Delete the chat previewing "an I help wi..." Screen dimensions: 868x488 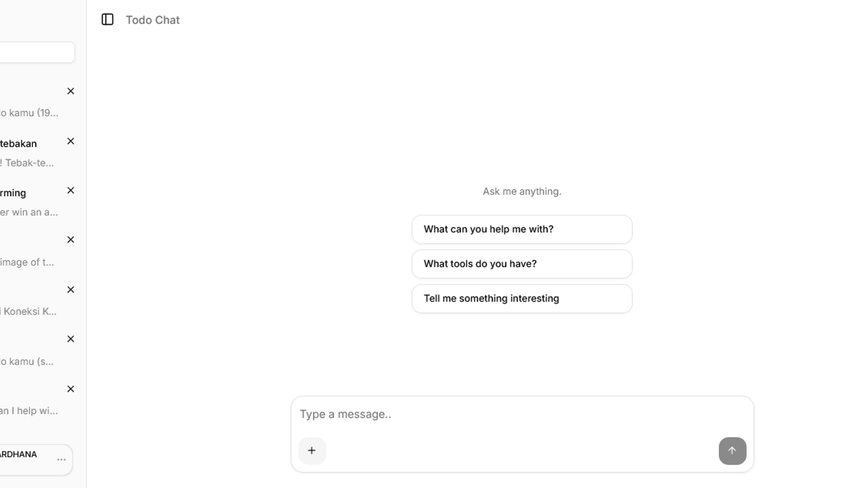coord(71,389)
